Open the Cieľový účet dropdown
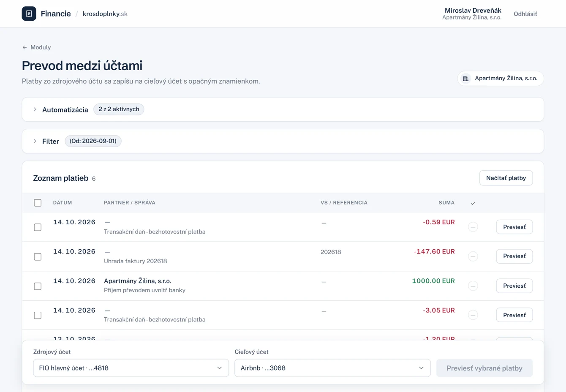This screenshot has width=566, height=392. tap(332, 368)
